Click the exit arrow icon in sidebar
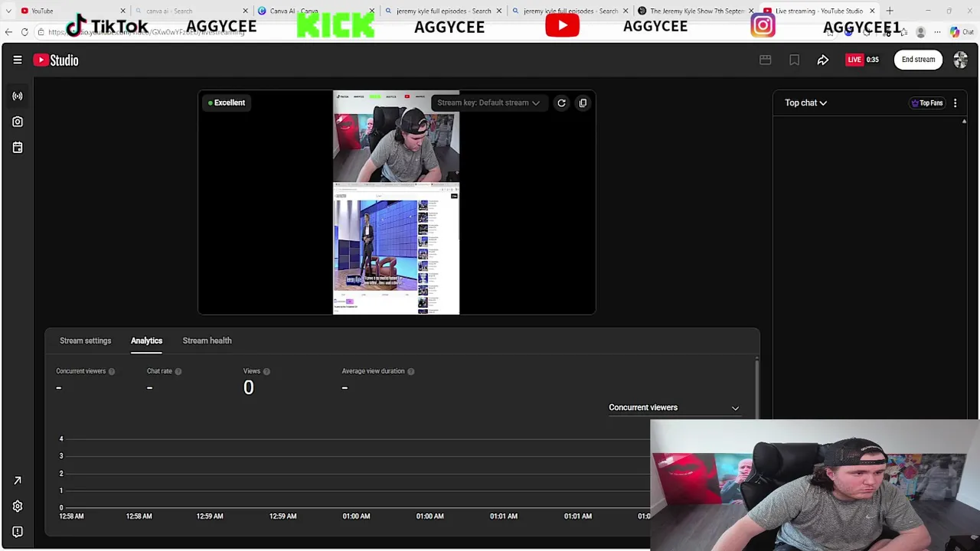980x551 pixels. 17,481
